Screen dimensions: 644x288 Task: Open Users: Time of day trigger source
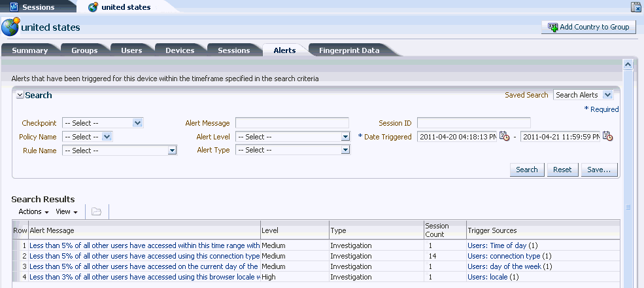point(497,245)
